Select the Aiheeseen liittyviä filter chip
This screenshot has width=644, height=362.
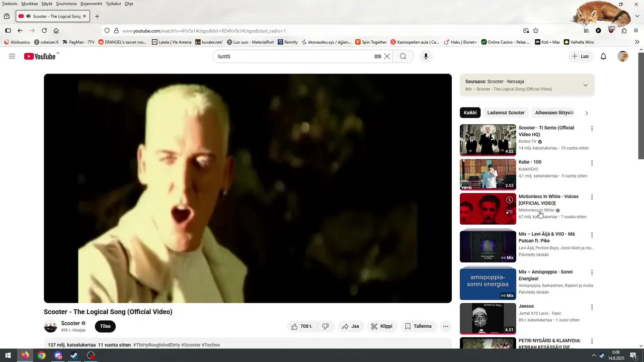click(554, 113)
